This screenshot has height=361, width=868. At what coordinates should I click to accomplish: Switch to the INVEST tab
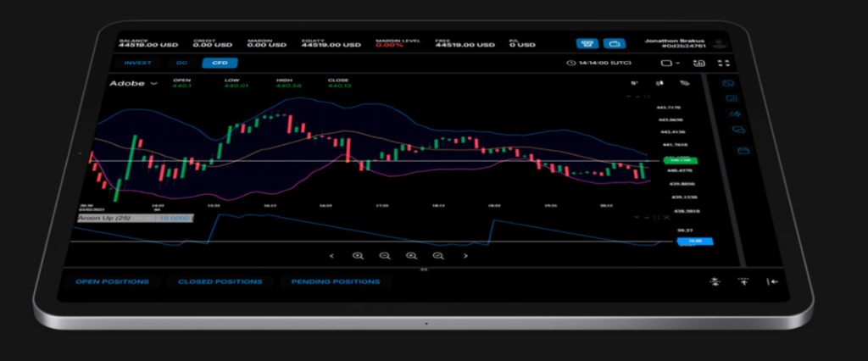click(x=138, y=63)
